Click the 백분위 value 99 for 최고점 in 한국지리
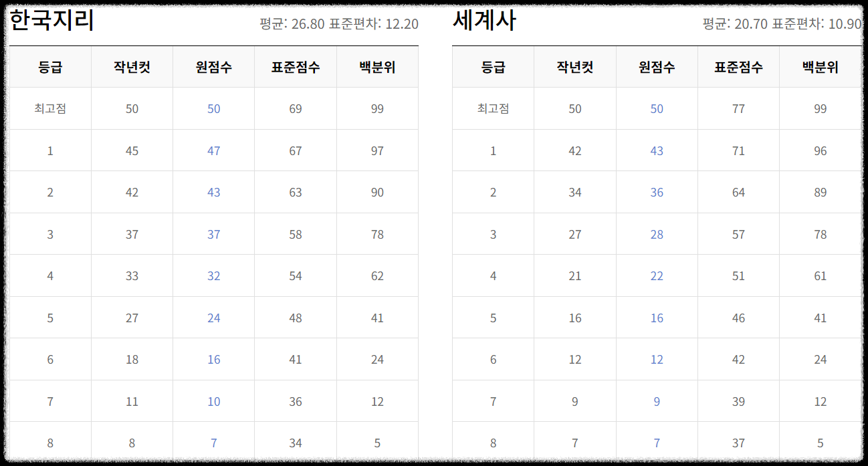The image size is (868, 466). pyautogui.click(x=377, y=108)
